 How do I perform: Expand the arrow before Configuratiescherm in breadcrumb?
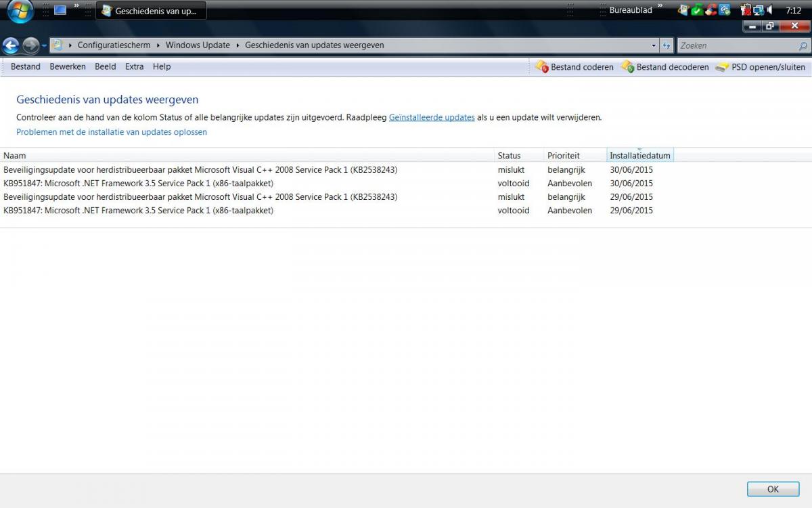click(70, 45)
